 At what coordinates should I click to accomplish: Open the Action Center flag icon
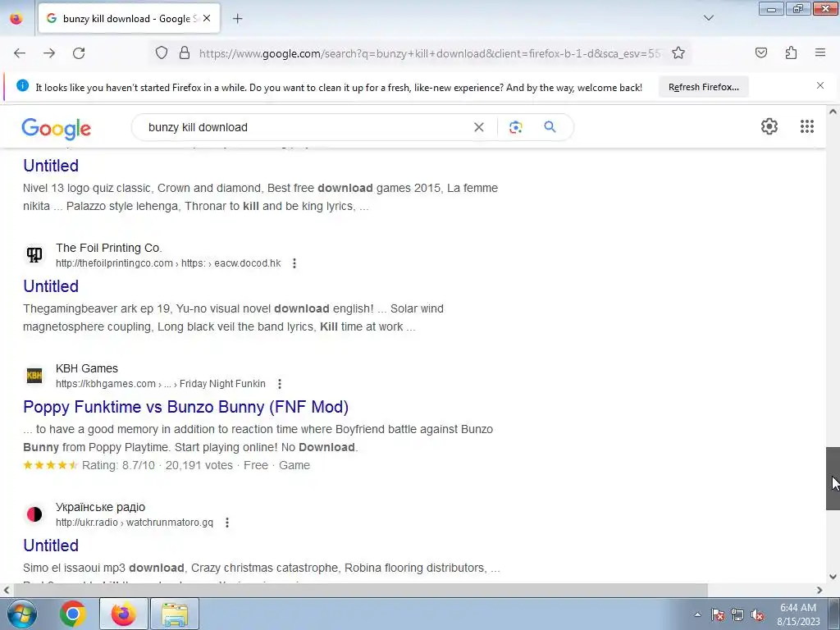click(717, 615)
